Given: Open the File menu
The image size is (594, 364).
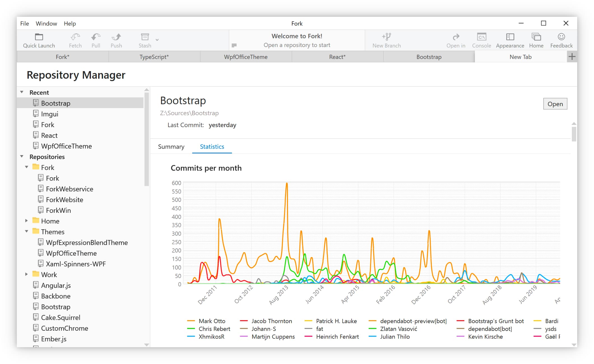Looking at the screenshot, I should (24, 24).
